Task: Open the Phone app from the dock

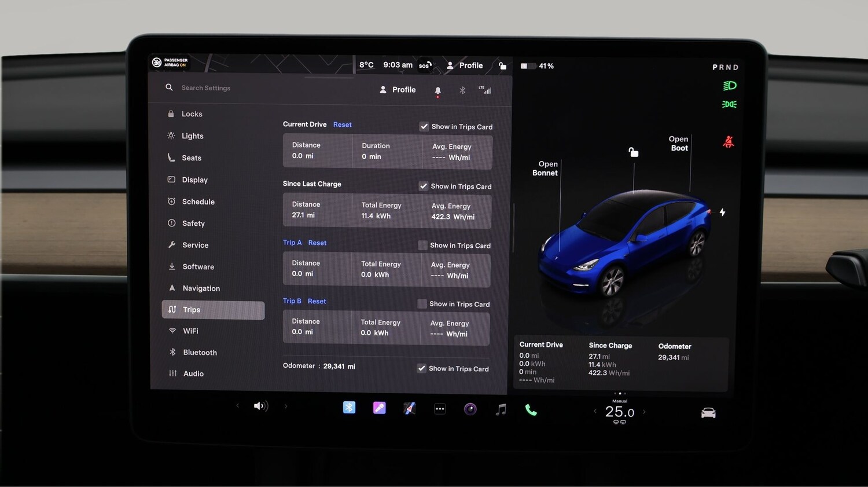Action: 531,409
